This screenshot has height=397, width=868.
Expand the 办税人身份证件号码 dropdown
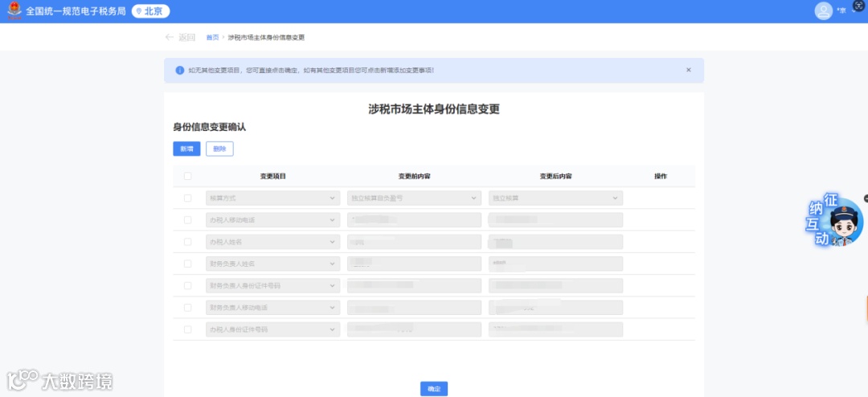[x=272, y=329]
